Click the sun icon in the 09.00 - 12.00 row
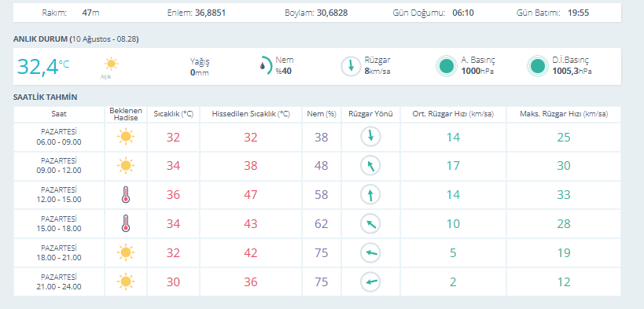This screenshot has width=644, height=309. tap(126, 166)
